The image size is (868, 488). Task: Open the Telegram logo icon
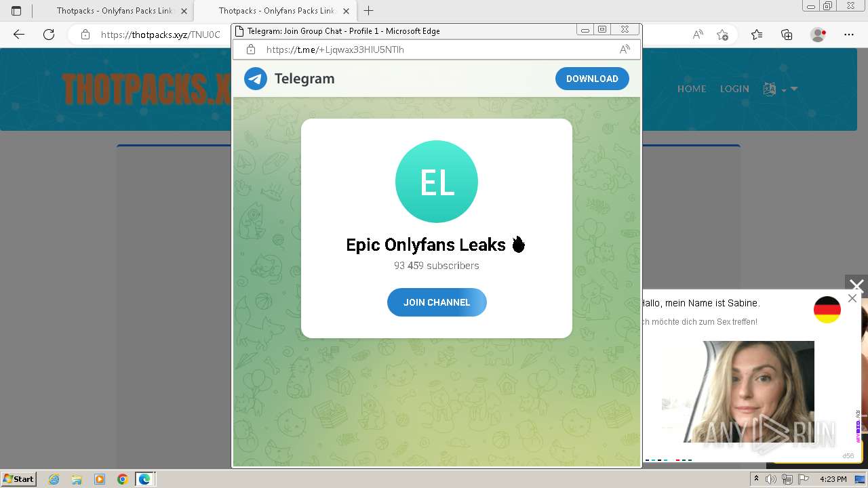coord(256,79)
